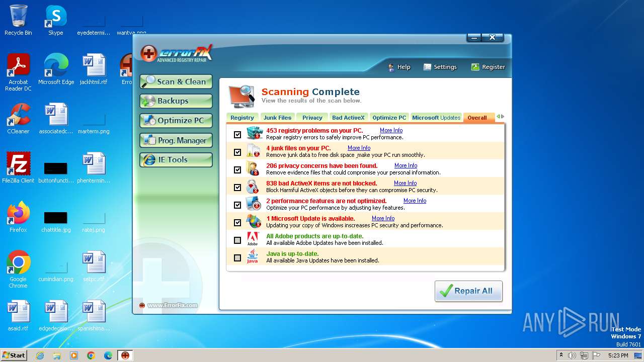
Task: Switch to the Bad ActiveX tab
Action: coord(348,118)
